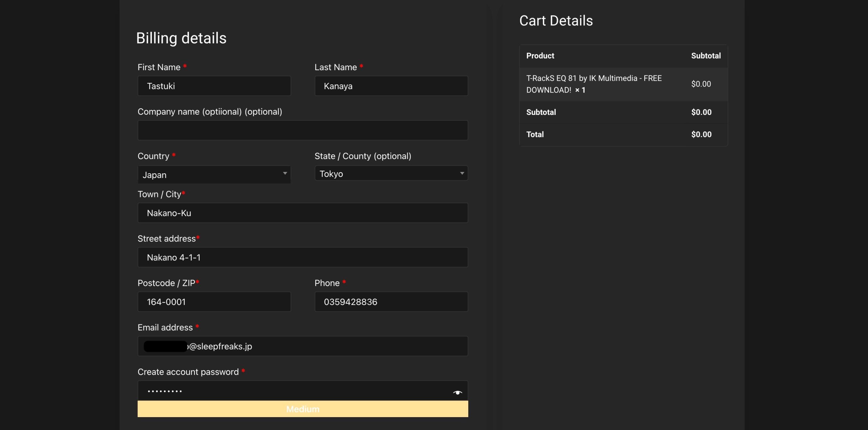Click the Town / City field with Nakano-Ku
This screenshot has width=868, height=430.
pyautogui.click(x=303, y=213)
